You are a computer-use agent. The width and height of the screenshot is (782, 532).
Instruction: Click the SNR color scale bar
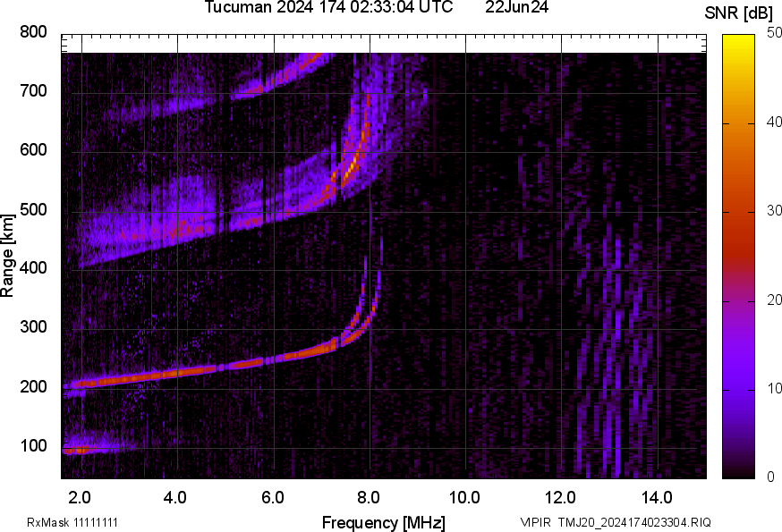tap(738, 257)
